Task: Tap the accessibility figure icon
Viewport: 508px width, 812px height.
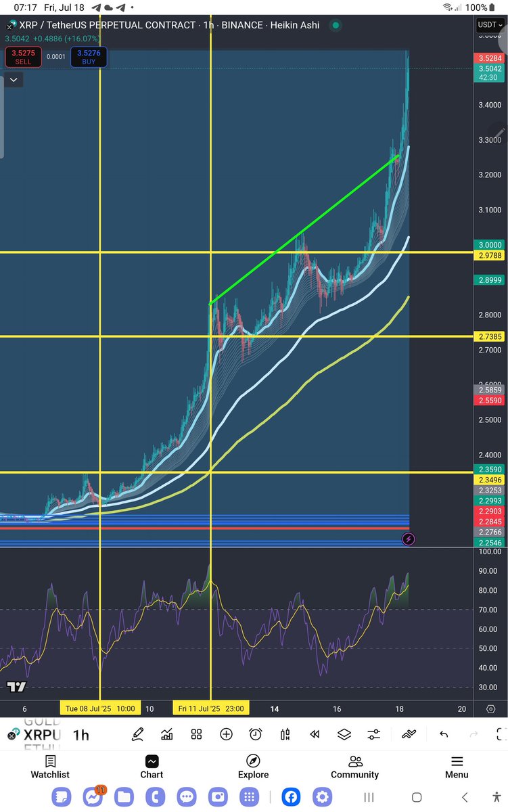Action: (497, 797)
